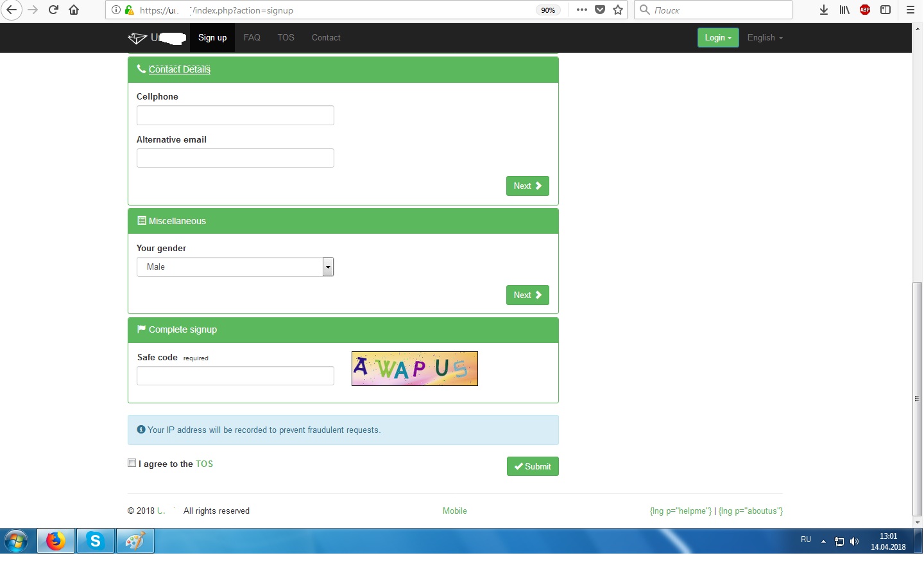This screenshot has height=578, width=924.
Task: Open Paint from the taskbar
Action: 135,541
